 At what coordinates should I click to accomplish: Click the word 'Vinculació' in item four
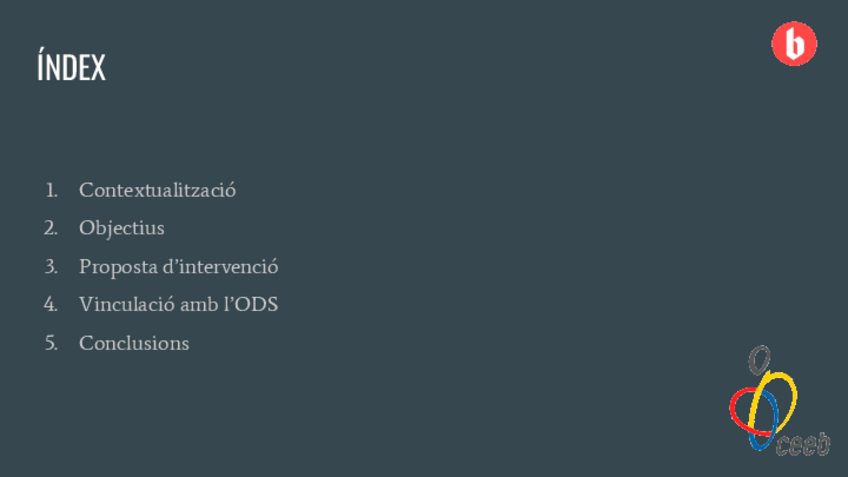click(x=127, y=304)
